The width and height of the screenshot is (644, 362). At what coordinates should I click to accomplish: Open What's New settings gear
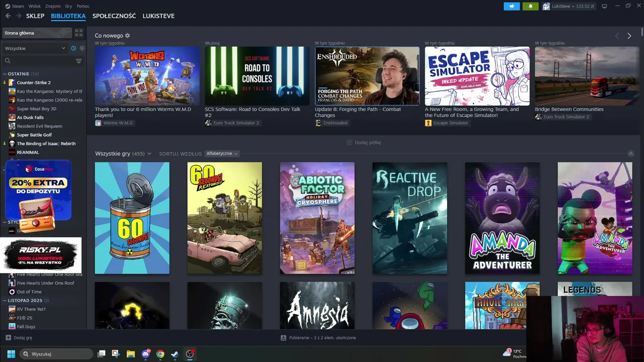tap(127, 36)
